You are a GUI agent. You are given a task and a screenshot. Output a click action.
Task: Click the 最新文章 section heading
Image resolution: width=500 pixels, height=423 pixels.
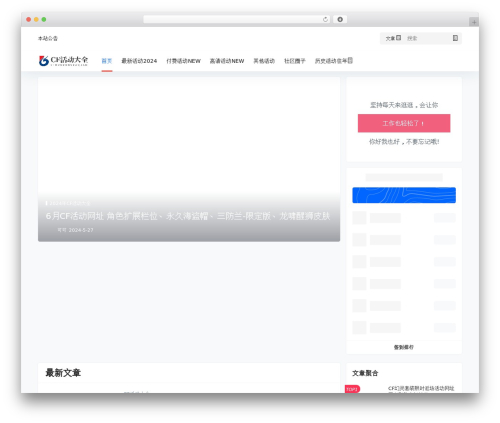pyautogui.click(x=63, y=373)
